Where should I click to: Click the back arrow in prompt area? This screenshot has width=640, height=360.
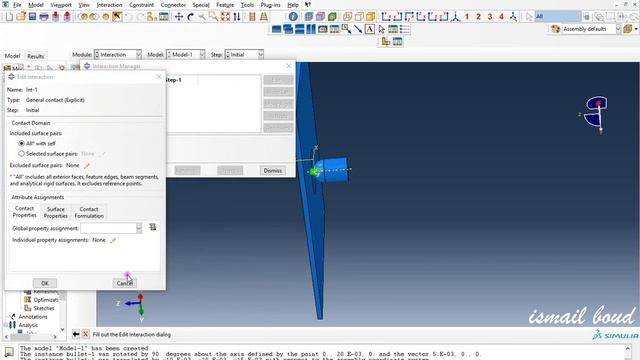point(76,334)
